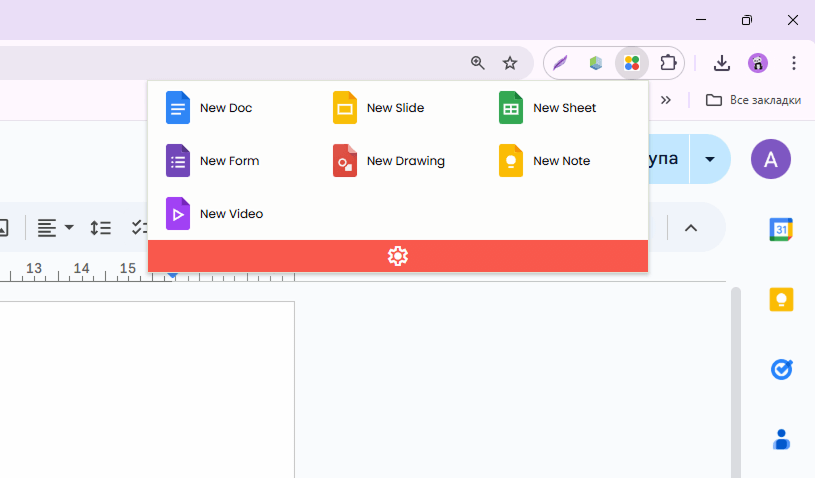
Task: Start a New Note
Action: tap(544, 161)
